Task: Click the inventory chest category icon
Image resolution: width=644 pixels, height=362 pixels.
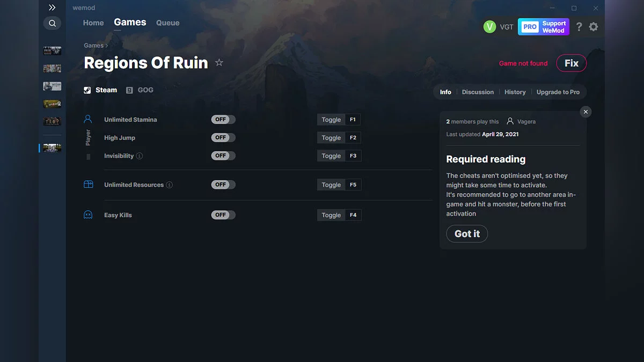Action: [88, 184]
